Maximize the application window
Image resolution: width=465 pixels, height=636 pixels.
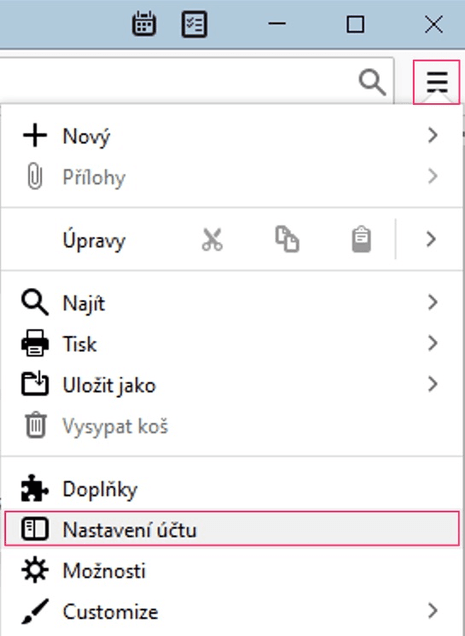click(x=355, y=25)
